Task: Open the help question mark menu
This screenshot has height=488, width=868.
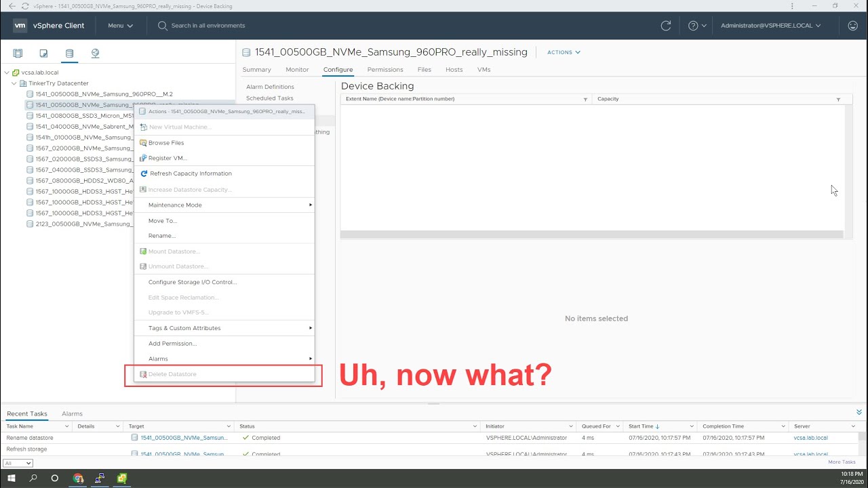Action: [x=697, y=26]
